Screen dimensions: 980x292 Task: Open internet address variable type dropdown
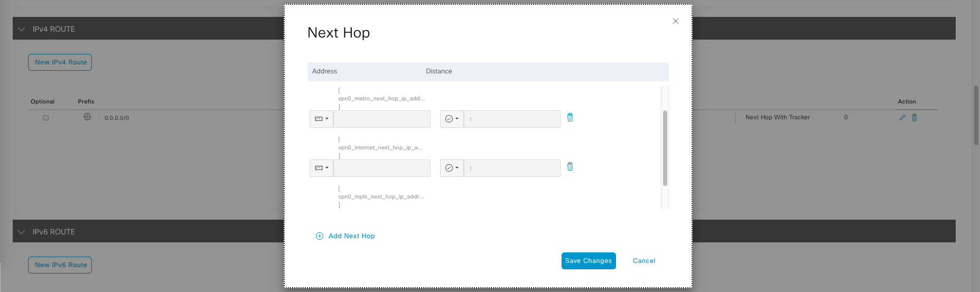coord(321,168)
